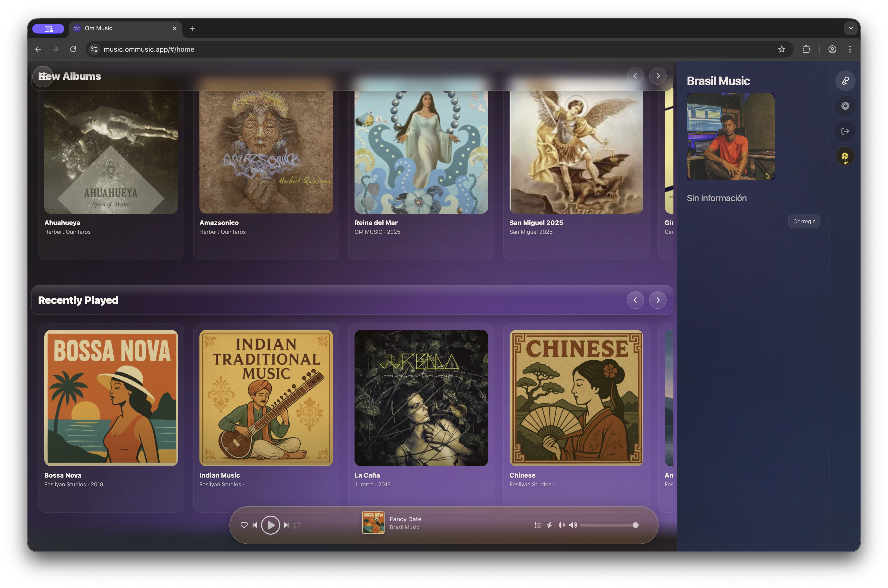Open a new browser tab
The height and width of the screenshot is (588, 888).
(192, 29)
